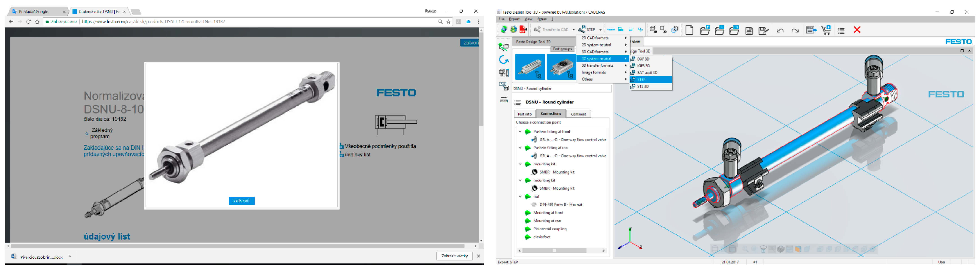Click the measure ruler icon in left sidebar

(x=504, y=100)
